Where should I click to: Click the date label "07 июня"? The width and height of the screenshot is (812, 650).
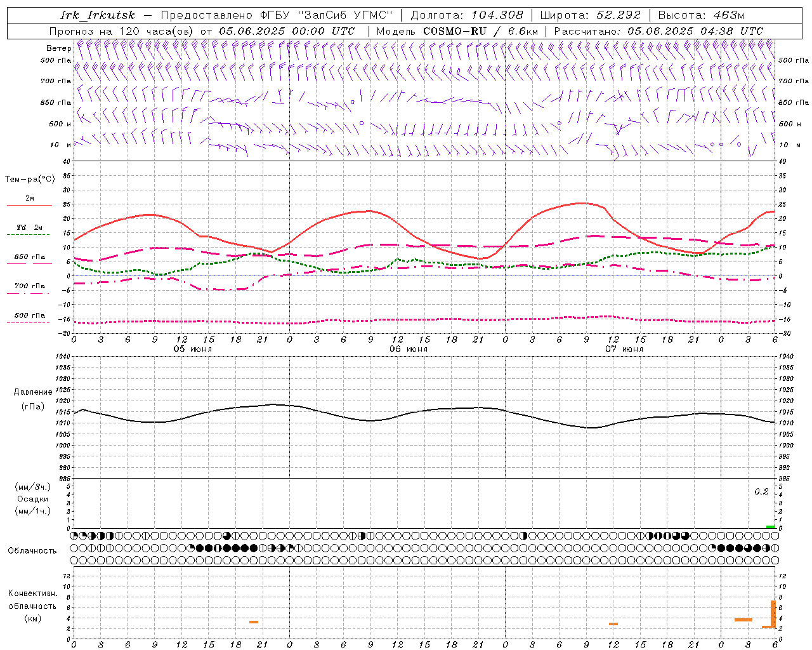pos(624,349)
